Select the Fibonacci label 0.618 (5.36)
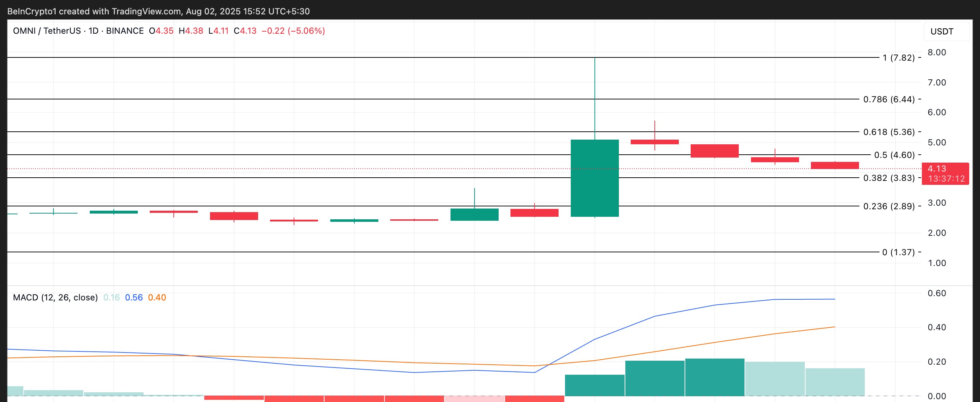 pos(889,132)
